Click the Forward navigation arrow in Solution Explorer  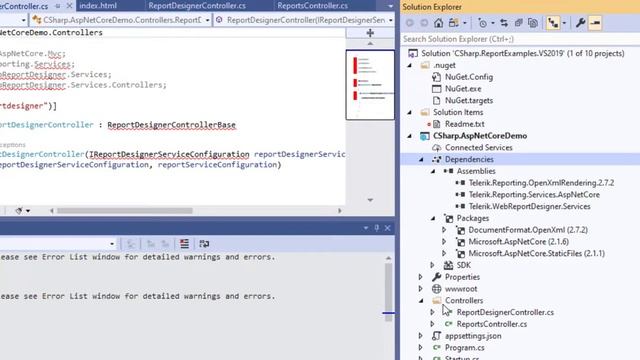(x=424, y=23)
